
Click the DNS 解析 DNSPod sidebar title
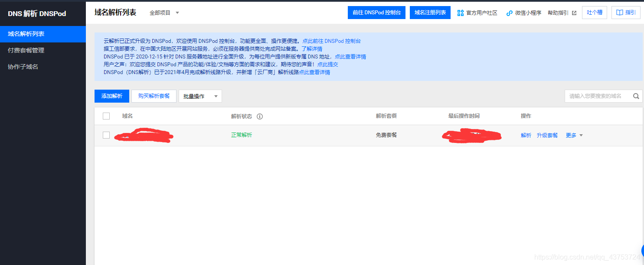click(x=37, y=13)
